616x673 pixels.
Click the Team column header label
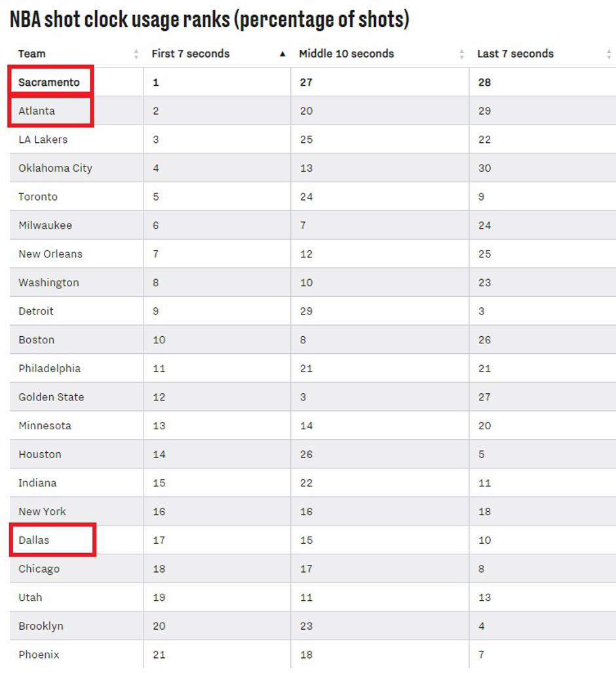[32, 54]
